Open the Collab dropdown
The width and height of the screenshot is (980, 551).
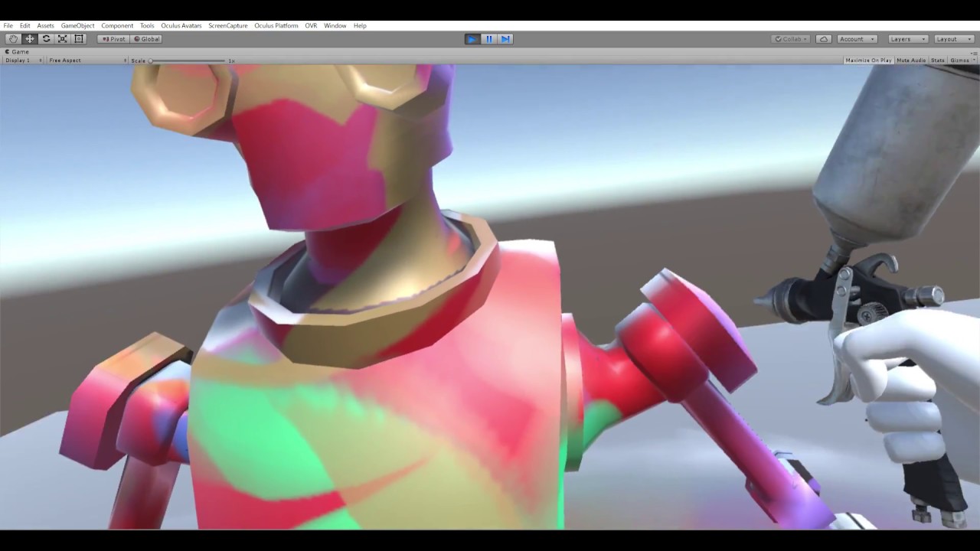point(791,39)
